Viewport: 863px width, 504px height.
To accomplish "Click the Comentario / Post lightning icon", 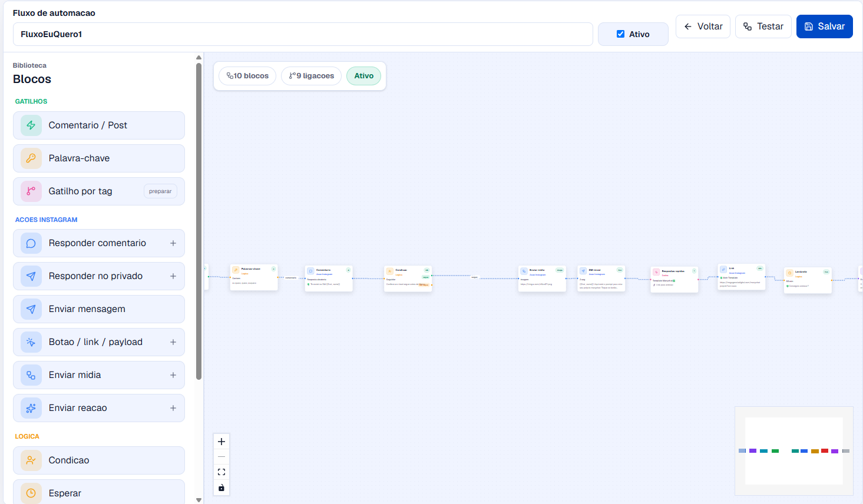I will tap(31, 125).
